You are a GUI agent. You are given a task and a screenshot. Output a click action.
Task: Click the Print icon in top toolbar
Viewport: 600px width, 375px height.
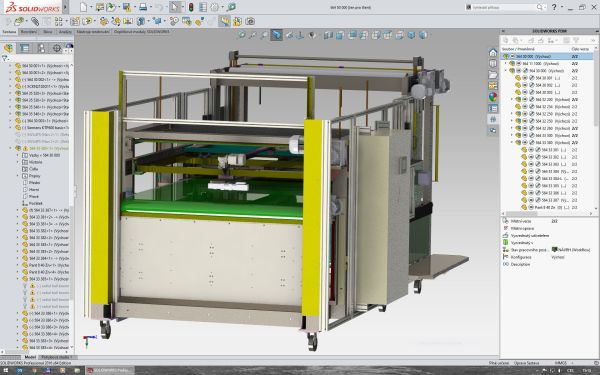pos(143,7)
